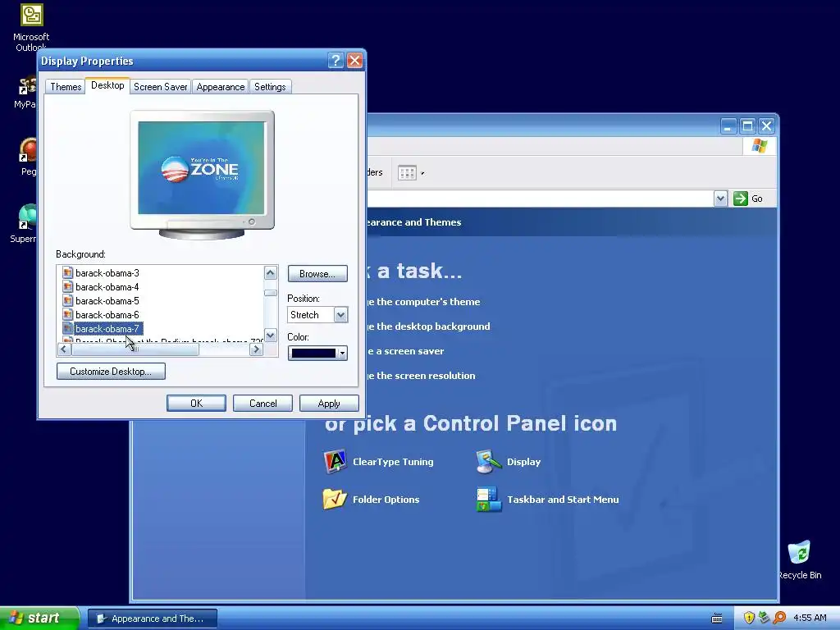Open the Themes tab
The image size is (840, 630).
pos(66,87)
